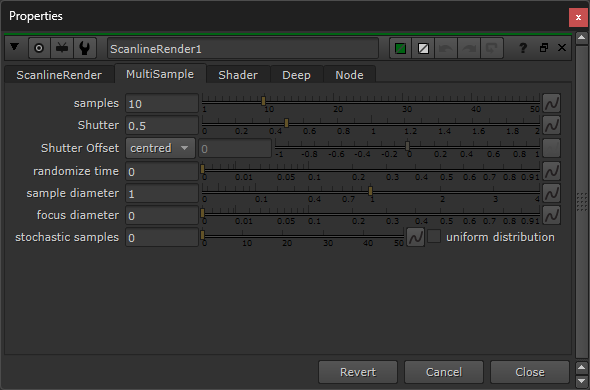Toggle the diagonal white tile color icon
This screenshot has width=590, height=390.
point(423,48)
